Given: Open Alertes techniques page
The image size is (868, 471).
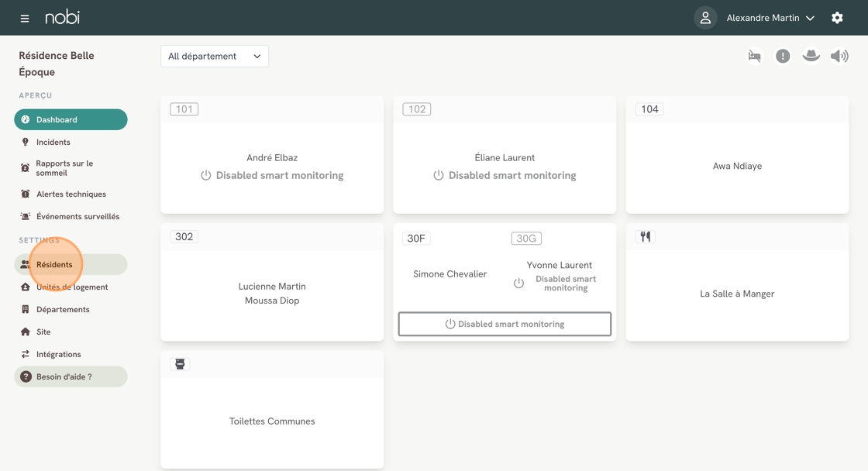Looking at the screenshot, I should tap(71, 194).
